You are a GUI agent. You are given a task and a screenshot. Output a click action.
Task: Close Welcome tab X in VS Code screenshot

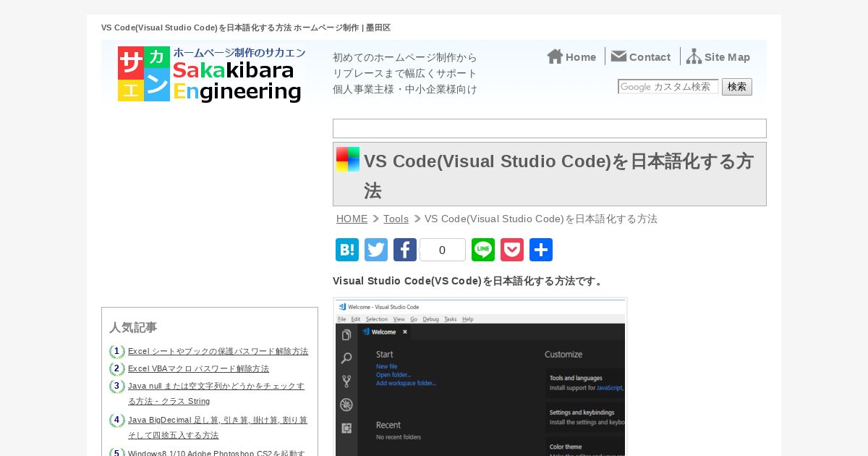[405, 332]
